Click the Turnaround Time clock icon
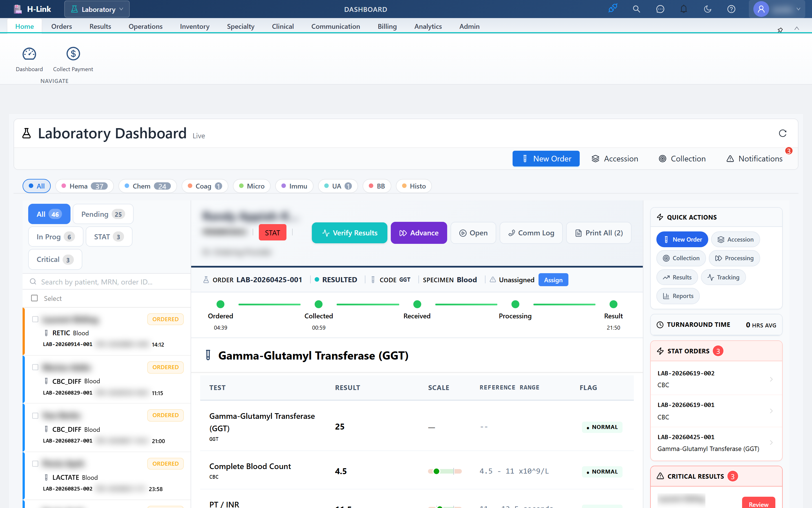This screenshot has width=812, height=508. tap(660, 325)
